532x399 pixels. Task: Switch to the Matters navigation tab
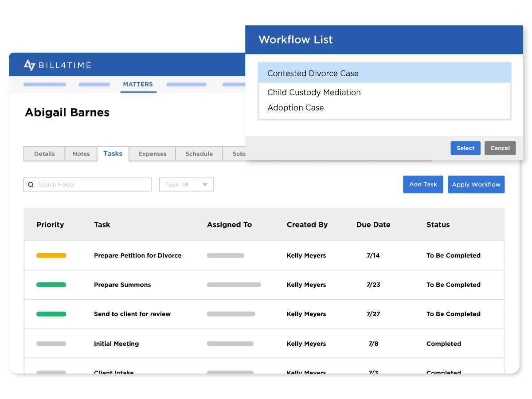pyautogui.click(x=138, y=84)
